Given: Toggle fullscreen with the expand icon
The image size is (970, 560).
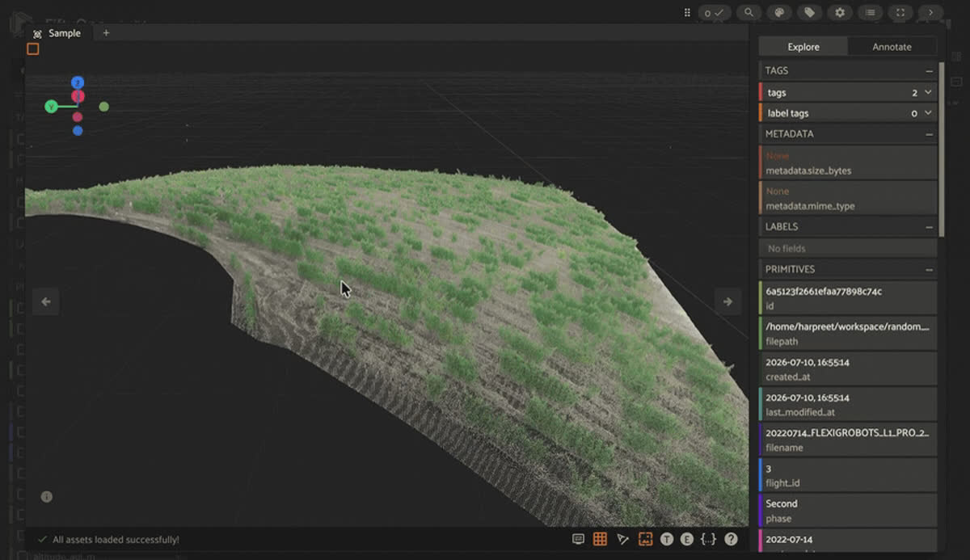Looking at the screenshot, I should click(x=900, y=12).
